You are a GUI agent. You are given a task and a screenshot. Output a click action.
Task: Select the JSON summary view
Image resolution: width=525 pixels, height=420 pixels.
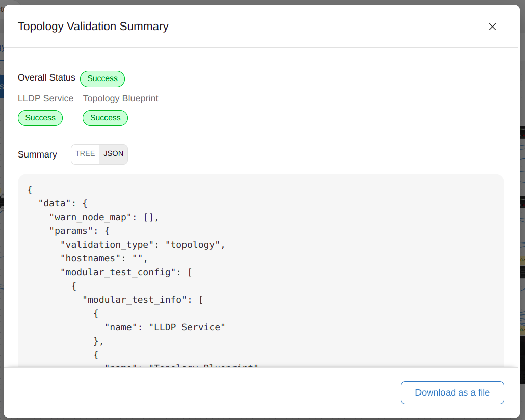[113, 154]
